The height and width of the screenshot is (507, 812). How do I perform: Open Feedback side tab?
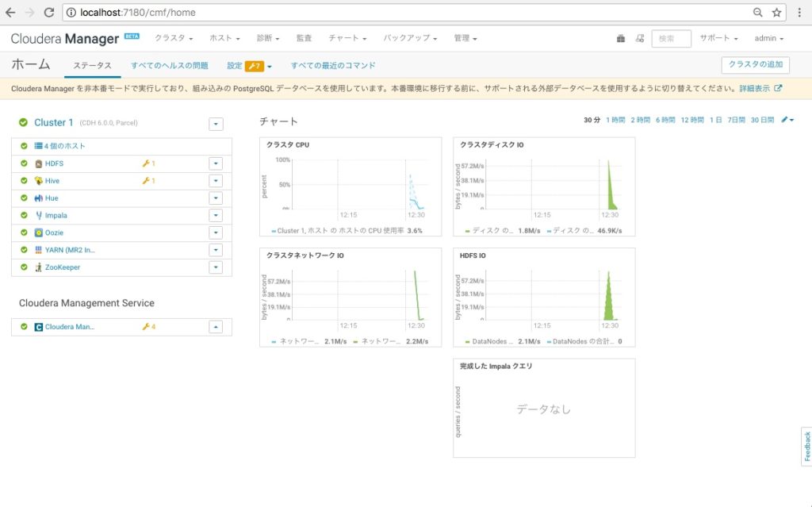tap(806, 447)
